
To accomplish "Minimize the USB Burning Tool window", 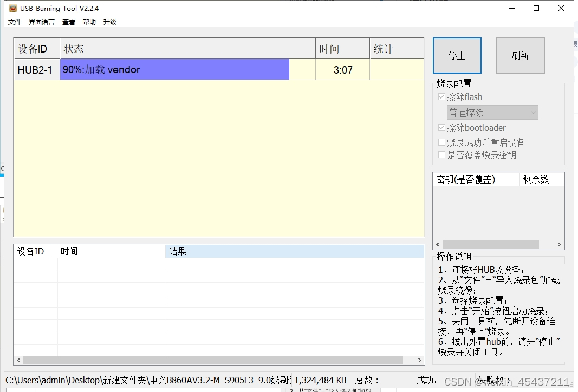I will [512, 8].
